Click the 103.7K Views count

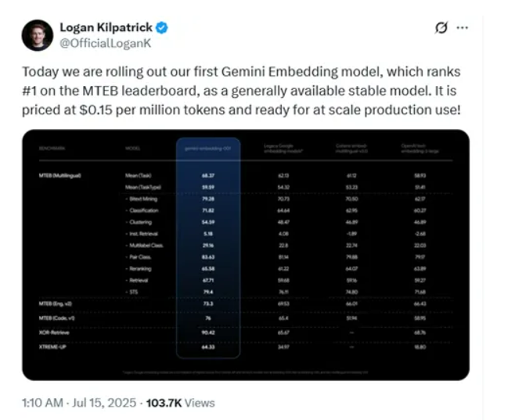coord(180,403)
